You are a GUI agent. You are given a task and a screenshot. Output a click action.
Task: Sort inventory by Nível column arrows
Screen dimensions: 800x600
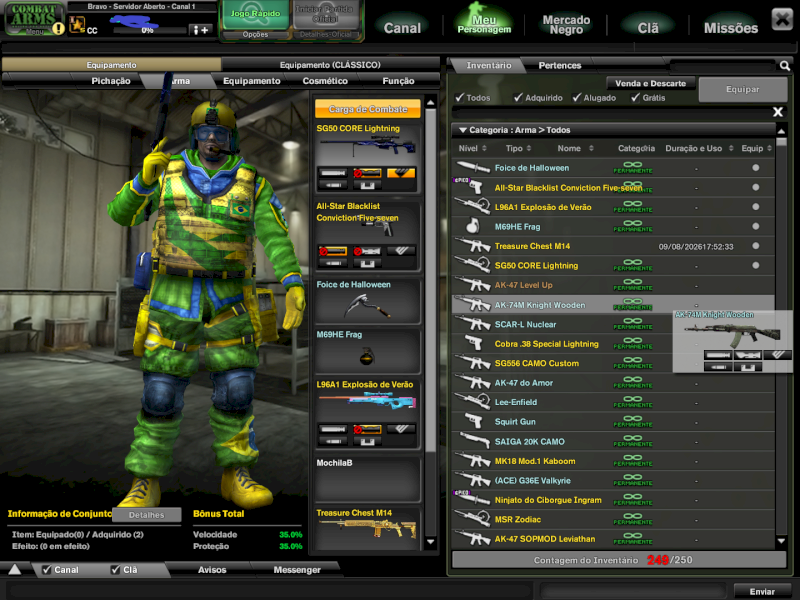pyautogui.click(x=484, y=148)
